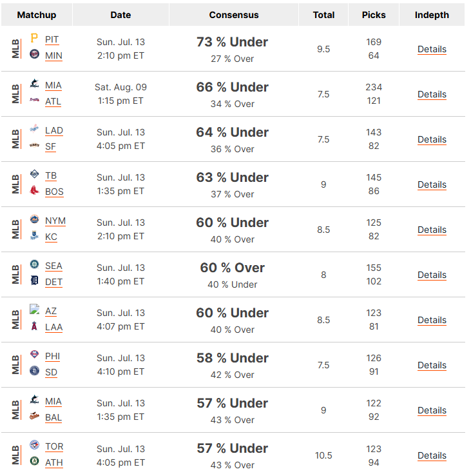
Task: Click the San Diego Padres logo icon
Action: point(34,371)
